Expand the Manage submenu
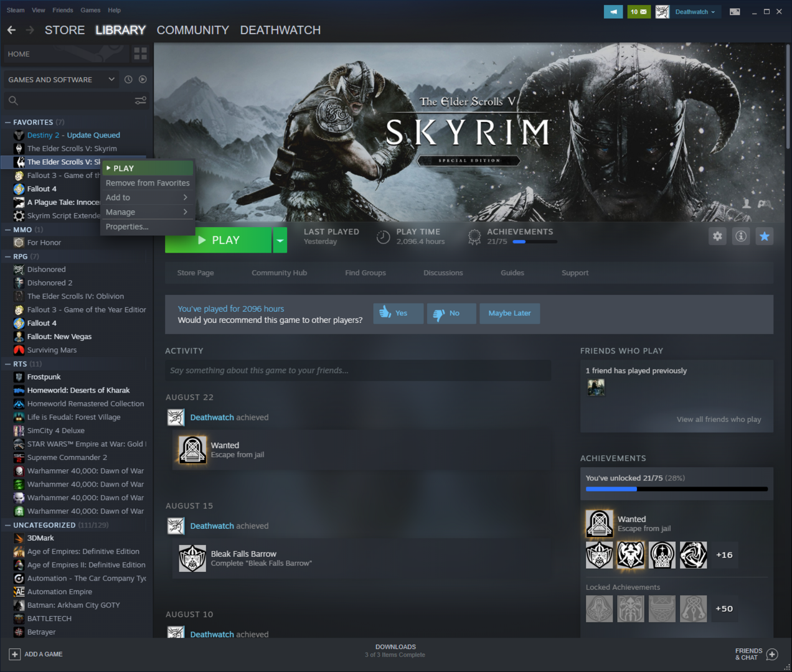 (x=148, y=212)
